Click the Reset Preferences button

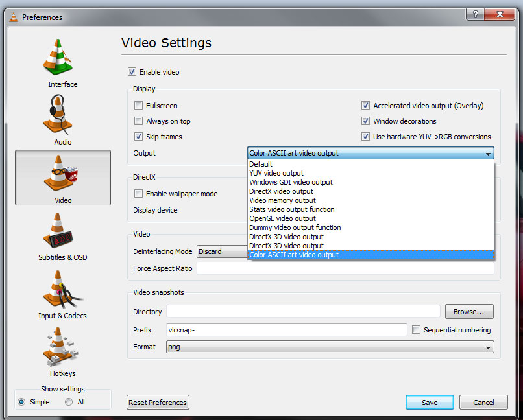158,402
